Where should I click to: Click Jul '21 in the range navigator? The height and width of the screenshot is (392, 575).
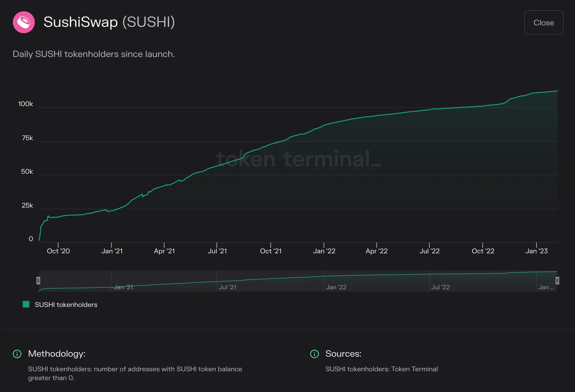pyautogui.click(x=228, y=287)
